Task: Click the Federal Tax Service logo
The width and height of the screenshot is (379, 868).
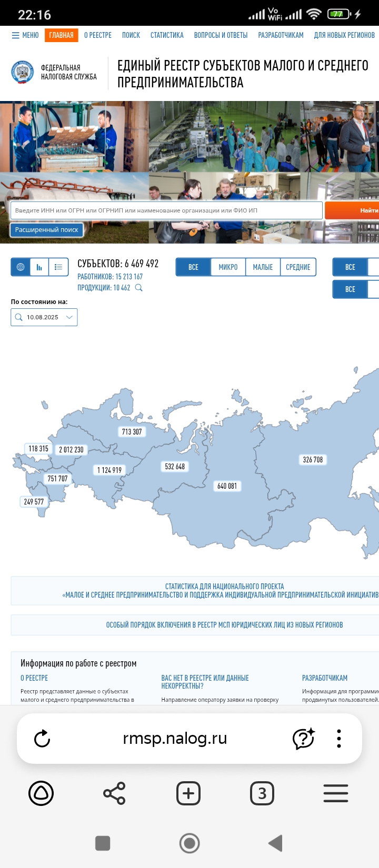Action: pos(23,72)
